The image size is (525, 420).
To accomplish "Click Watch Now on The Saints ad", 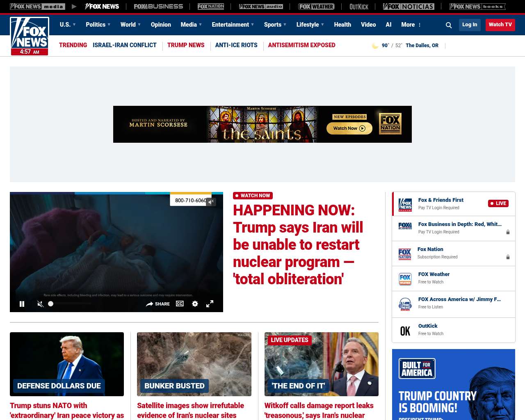I will click(349, 128).
